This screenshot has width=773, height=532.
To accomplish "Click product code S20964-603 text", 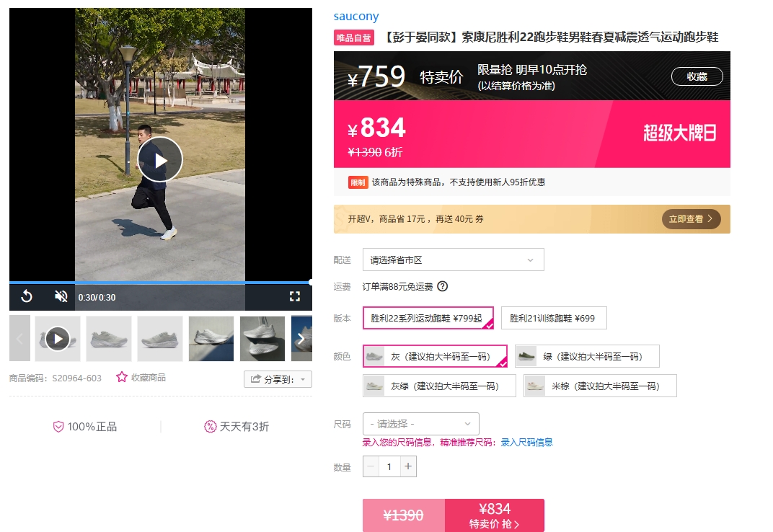I will 76,378.
